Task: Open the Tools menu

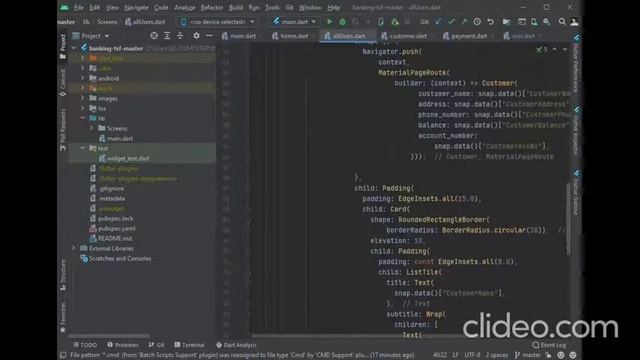Action: [x=272, y=7]
